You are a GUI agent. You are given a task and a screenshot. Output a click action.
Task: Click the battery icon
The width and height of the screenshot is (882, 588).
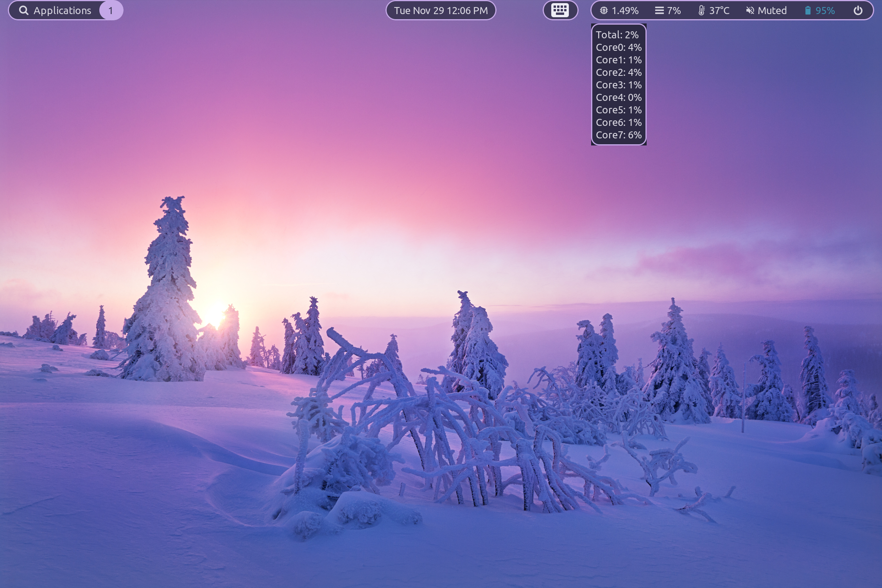tap(808, 11)
